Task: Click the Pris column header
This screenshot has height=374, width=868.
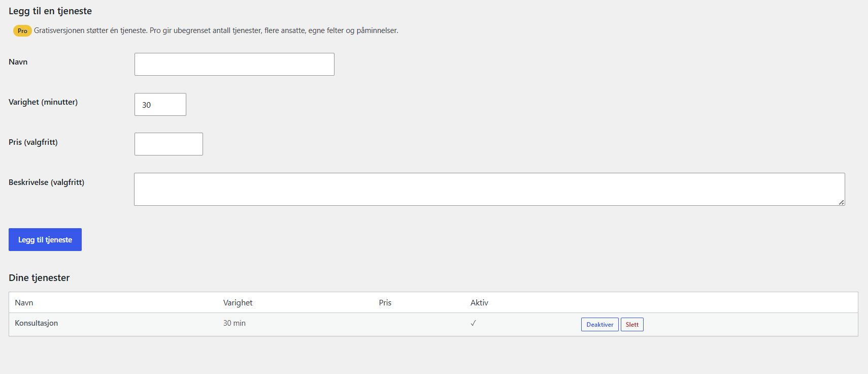Action: [385, 302]
